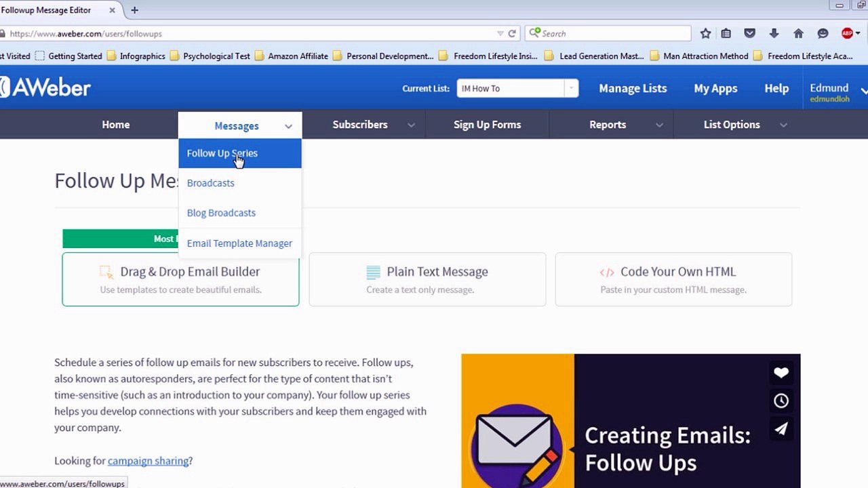Open Psychological Test bookmark folder
Image resolution: width=868 pixels, height=488 pixels.
(210, 56)
